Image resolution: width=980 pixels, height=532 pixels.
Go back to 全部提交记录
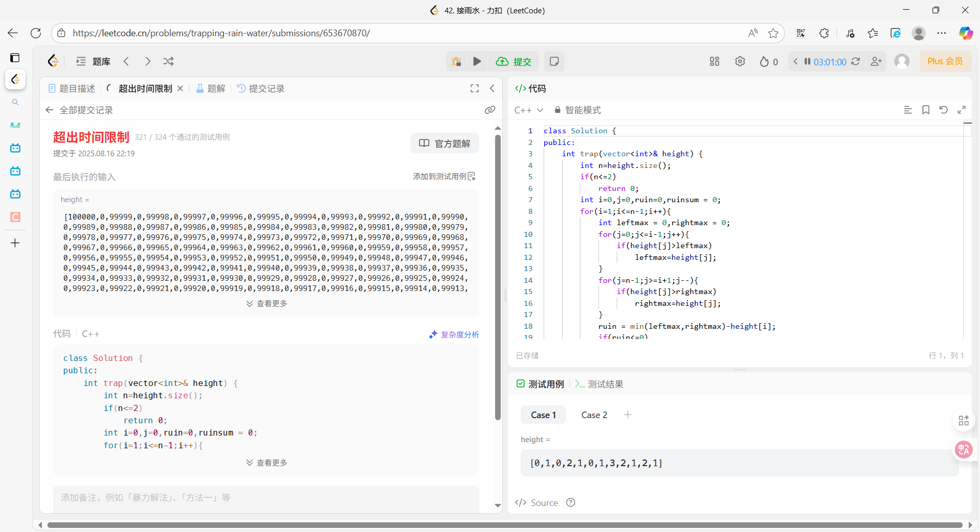click(x=79, y=110)
